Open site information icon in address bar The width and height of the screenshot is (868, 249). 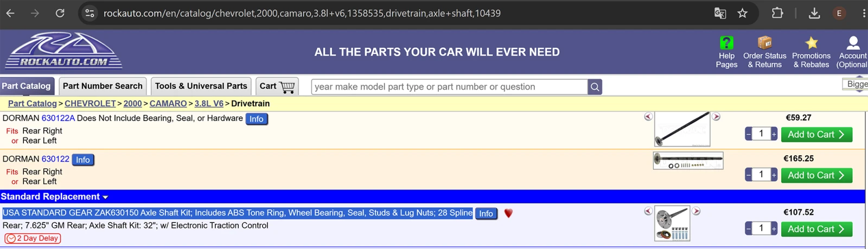[x=90, y=13]
